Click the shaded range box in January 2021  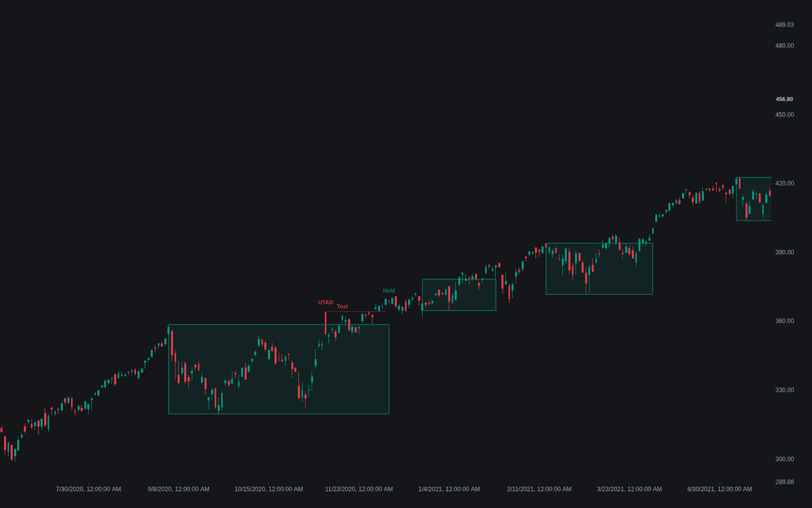tap(459, 295)
